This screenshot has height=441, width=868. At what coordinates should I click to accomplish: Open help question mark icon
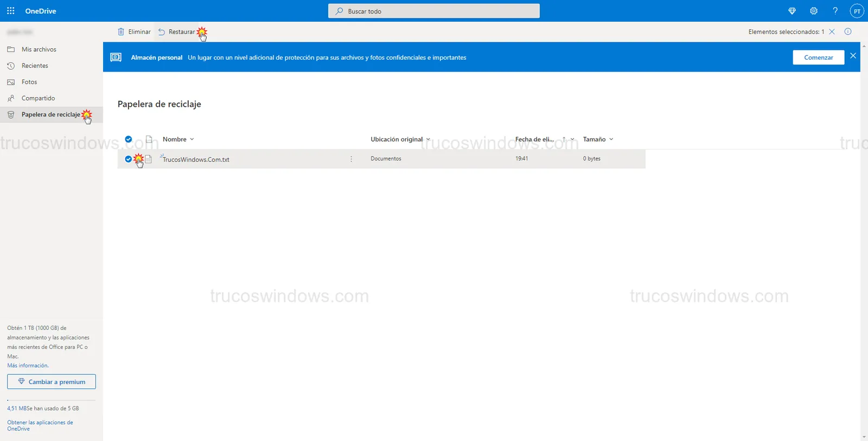(x=835, y=11)
